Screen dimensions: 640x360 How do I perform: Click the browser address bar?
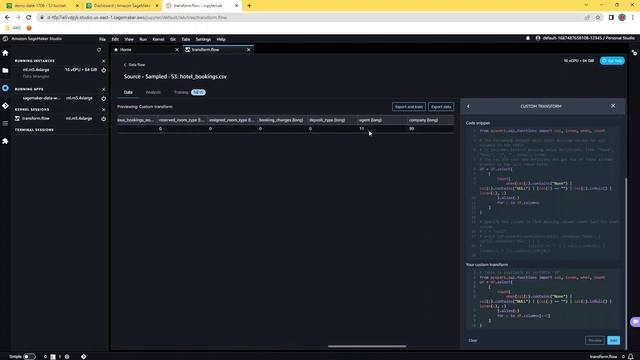click(310, 18)
